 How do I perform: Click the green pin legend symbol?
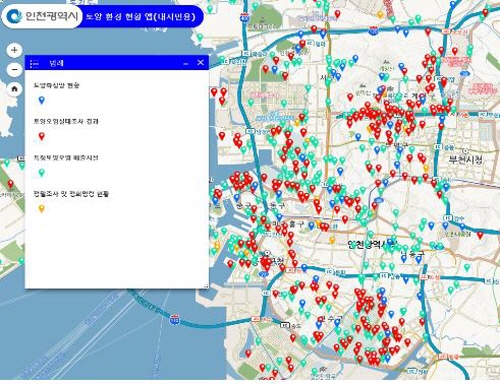pyautogui.click(x=41, y=172)
